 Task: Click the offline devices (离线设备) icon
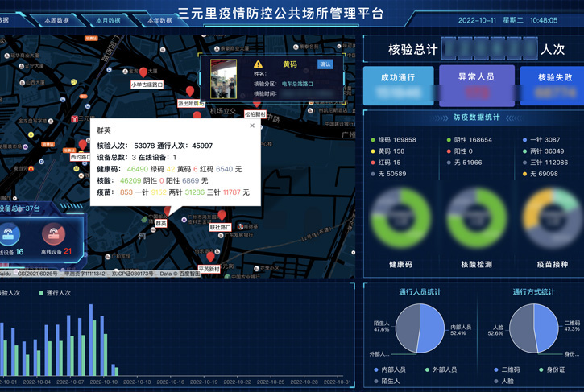[x=53, y=234]
